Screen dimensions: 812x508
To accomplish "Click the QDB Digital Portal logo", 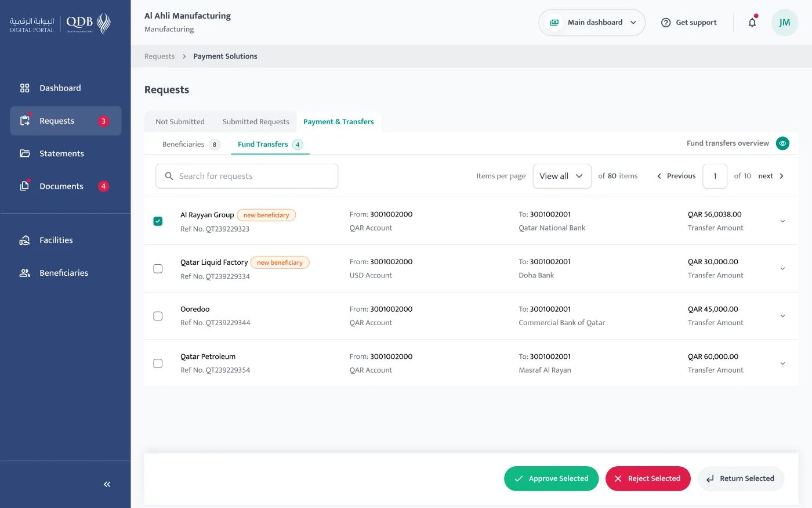I will pyautogui.click(x=60, y=23).
